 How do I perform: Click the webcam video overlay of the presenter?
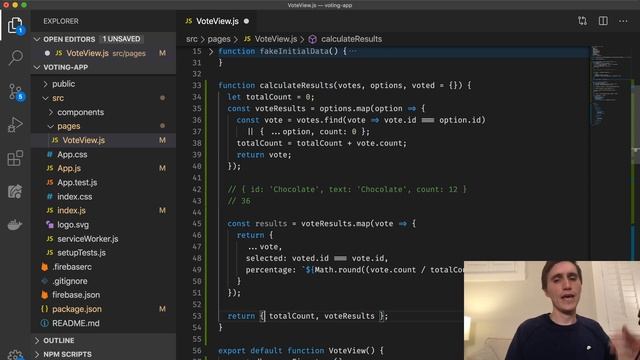pos(552,310)
